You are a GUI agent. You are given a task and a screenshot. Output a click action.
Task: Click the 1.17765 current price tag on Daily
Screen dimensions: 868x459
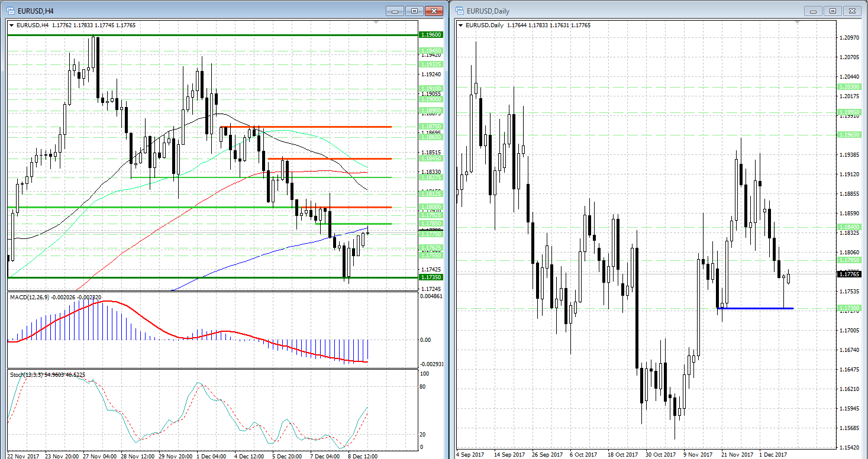point(850,274)
